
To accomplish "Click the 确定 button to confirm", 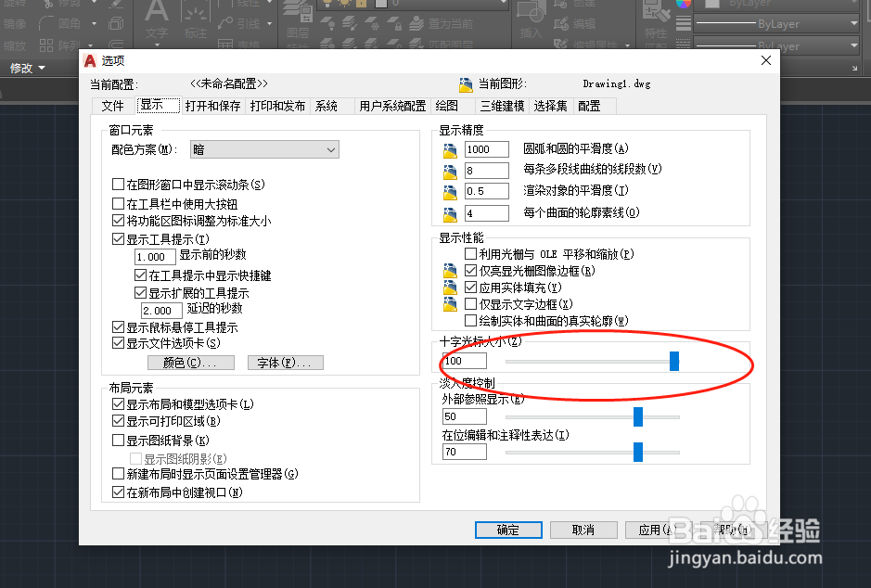I will pos(507,529).
